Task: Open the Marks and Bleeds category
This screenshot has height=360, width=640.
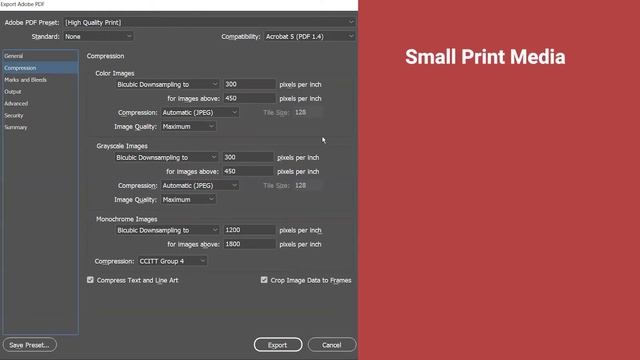Action: (40, 80)
